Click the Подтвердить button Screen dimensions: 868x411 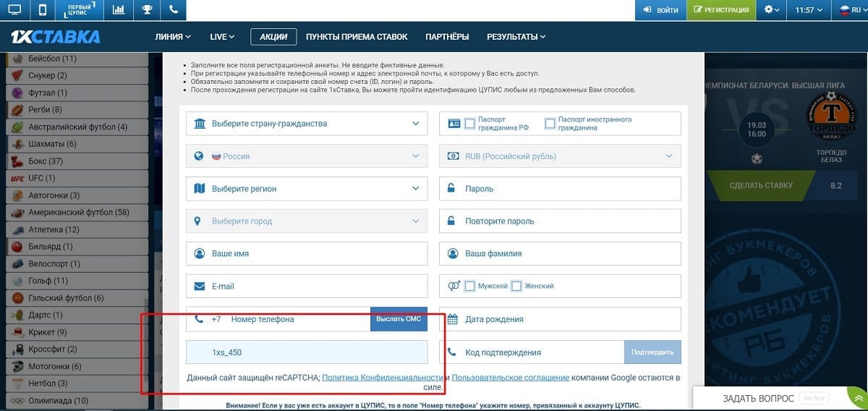[x=653, y=352]
